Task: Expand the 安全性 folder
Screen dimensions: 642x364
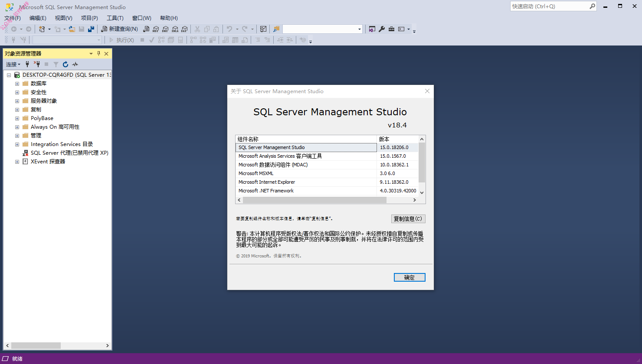Action: 17,92
